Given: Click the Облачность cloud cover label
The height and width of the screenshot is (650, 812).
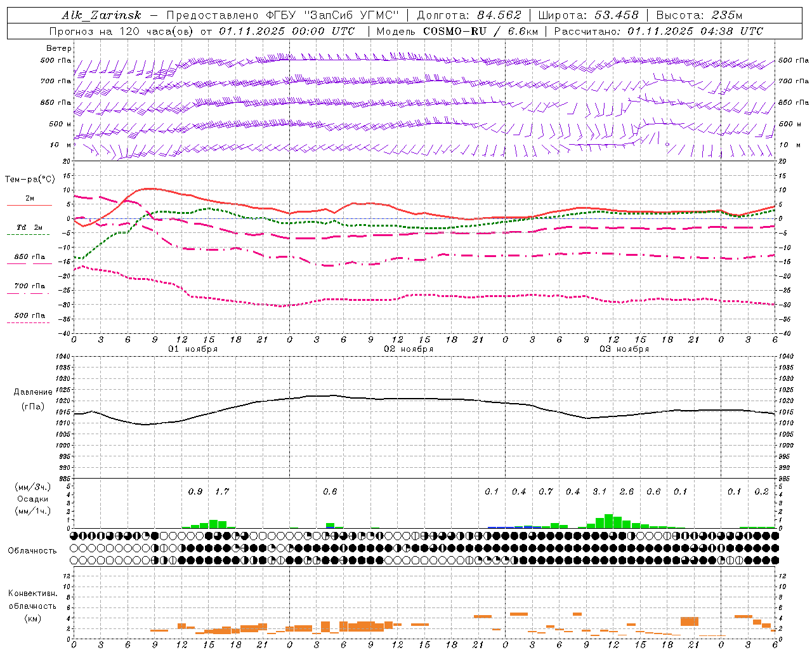Looking at the screenshot, I should 32,550.
